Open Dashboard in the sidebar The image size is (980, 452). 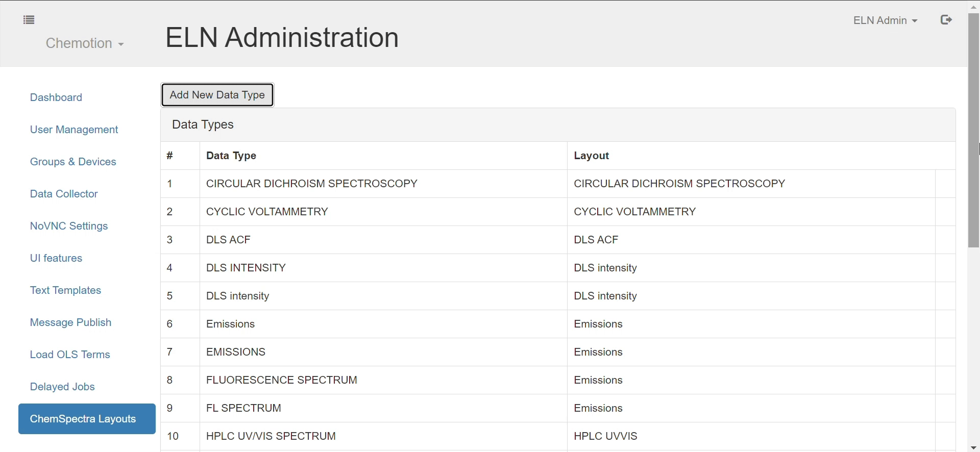coord(56,97)
